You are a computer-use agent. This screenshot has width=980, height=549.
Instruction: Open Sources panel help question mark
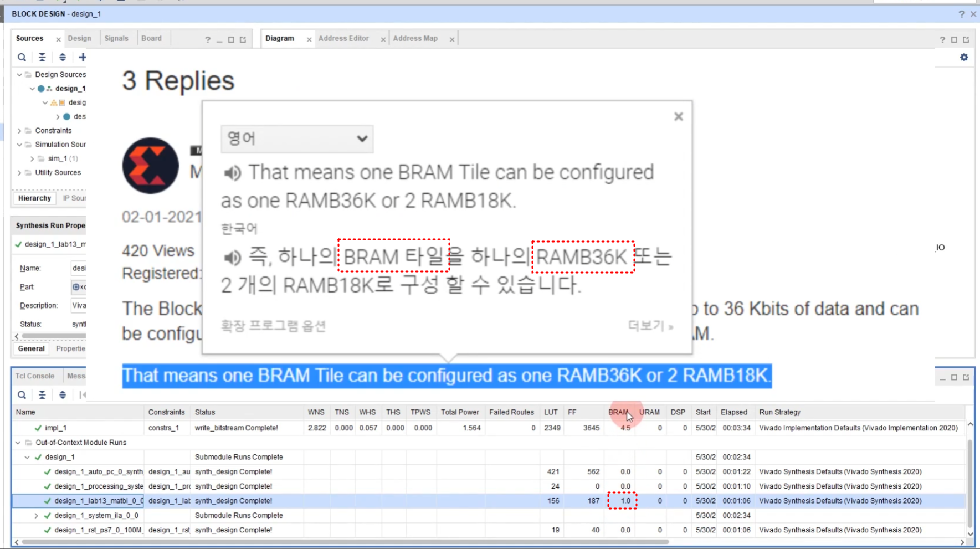click(208, 39)
